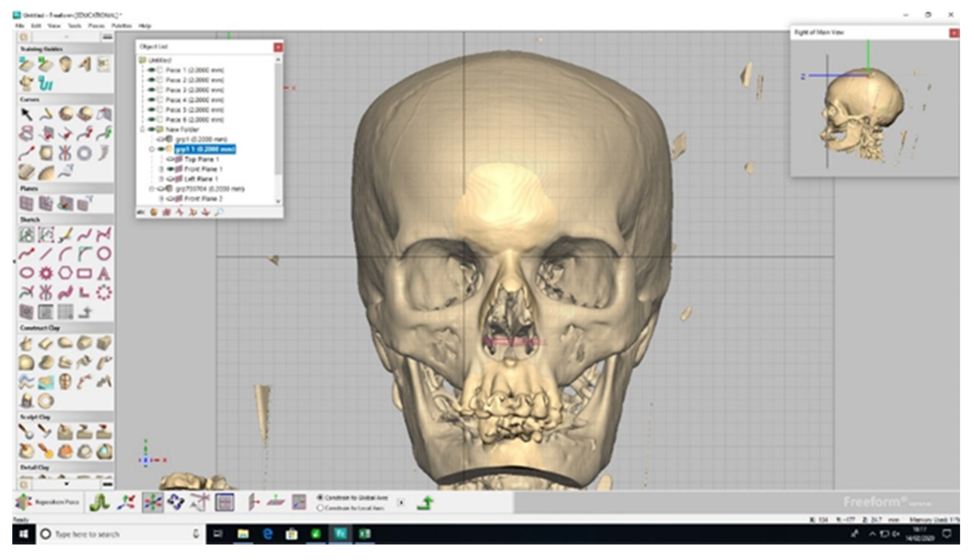This screenshot has width=974, height=560.
Task: Expand the Left Plane 1 node
Action: pos(162,179)
